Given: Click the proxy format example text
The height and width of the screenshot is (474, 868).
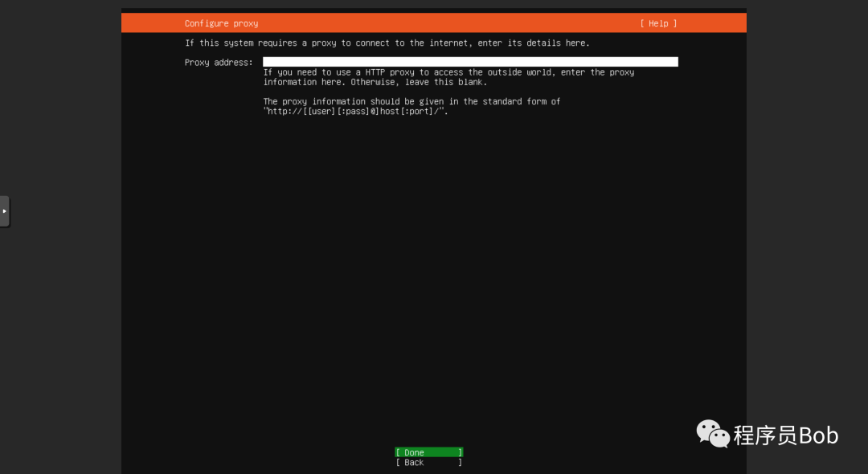Looking at the screenshot, I should pos(355,111).
